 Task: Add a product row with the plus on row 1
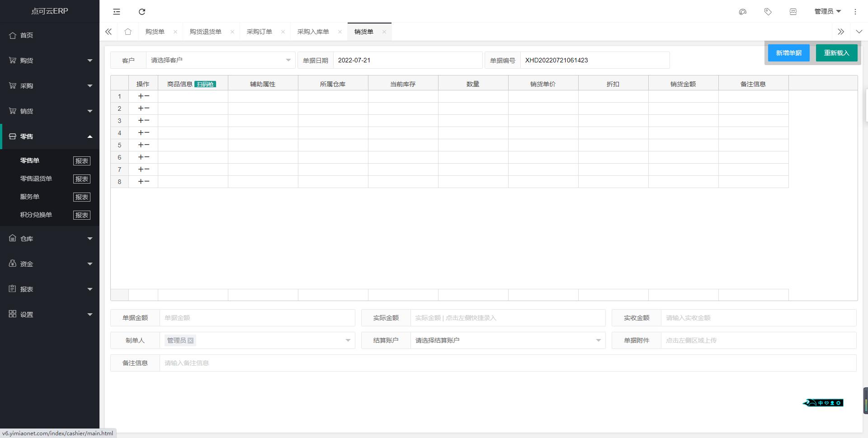pos(141,96)
